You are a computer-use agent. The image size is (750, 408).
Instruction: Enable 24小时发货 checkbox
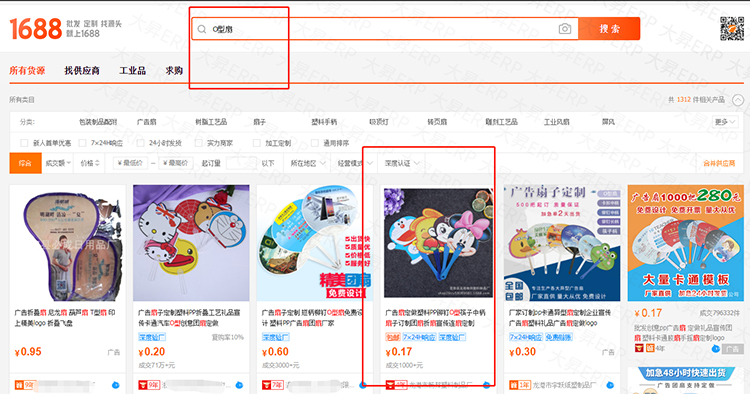click(140, 143)
